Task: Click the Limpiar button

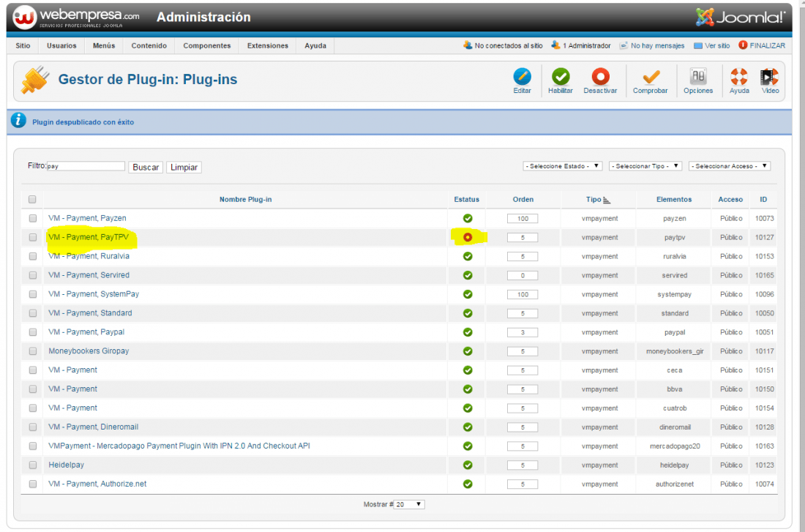Action: 184,168
